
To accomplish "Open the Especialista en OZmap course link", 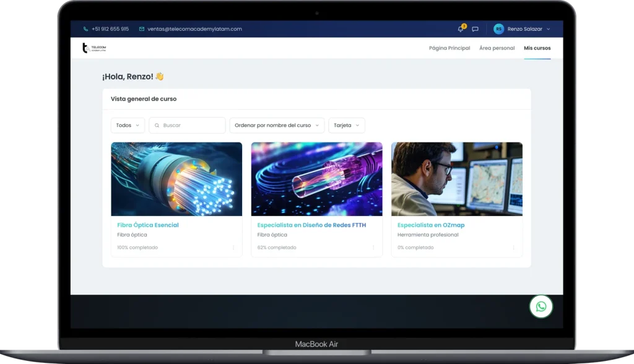I will click(431, 225).
